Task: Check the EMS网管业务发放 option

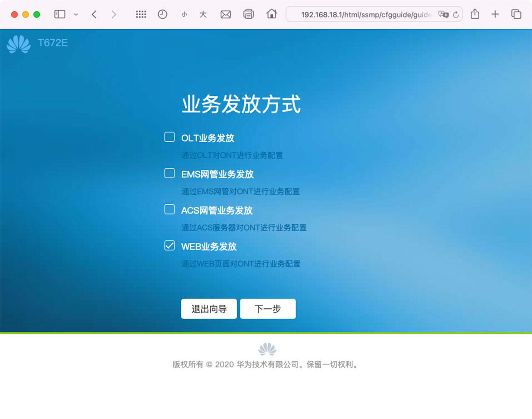Action: click(x=169, y=173)
